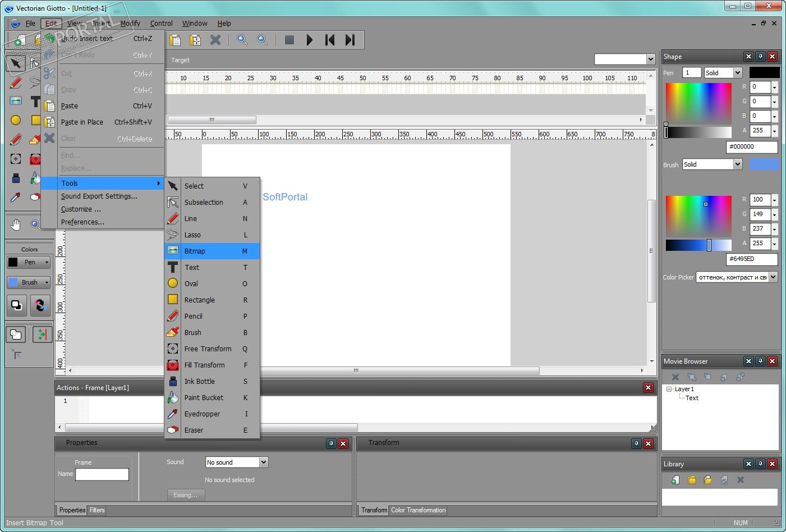Pin the Library panel
This screenshot has height=532, width=786.
[x=760, y=464]
